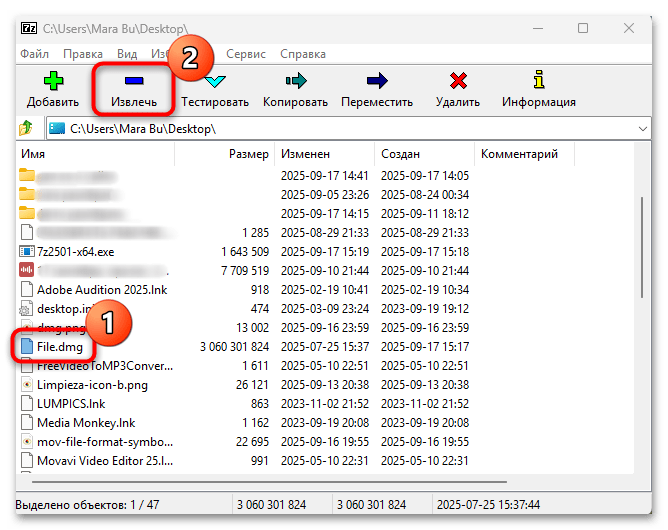Click the Переместить blue arrow icon
Viewport: 668px width, 530px height.
click(377, 81)
